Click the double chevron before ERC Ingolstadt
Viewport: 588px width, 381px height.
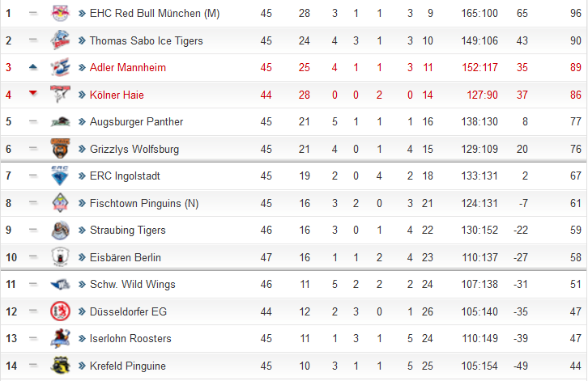(82, 176)
